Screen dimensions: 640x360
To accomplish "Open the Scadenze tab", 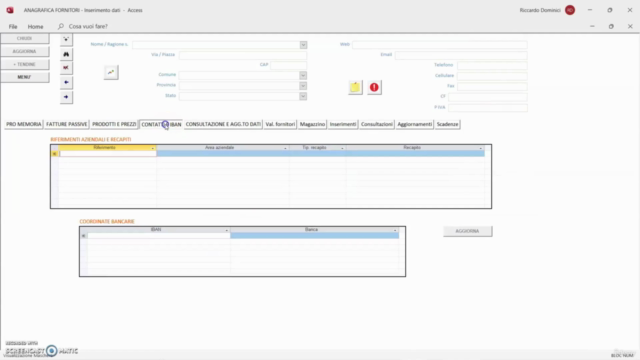I will click(x=447, y=124).
